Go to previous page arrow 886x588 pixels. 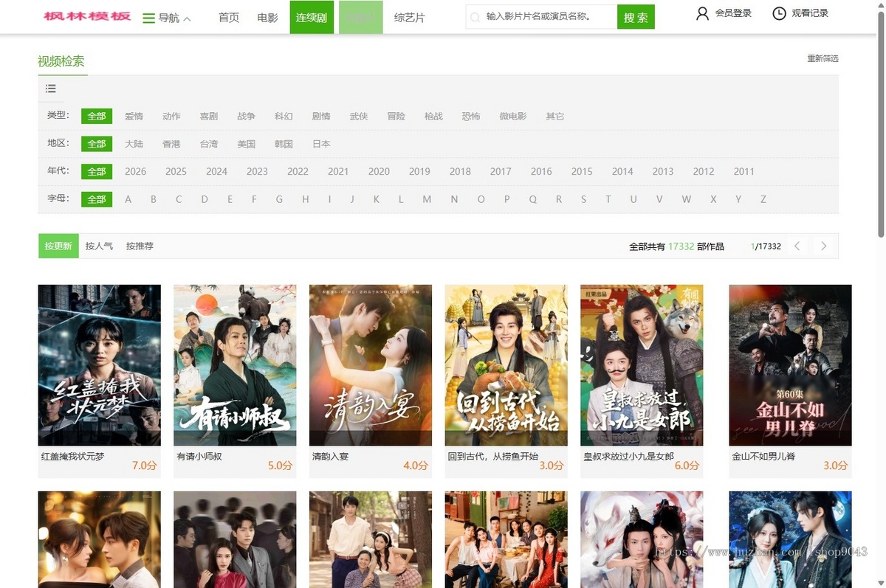797,246
